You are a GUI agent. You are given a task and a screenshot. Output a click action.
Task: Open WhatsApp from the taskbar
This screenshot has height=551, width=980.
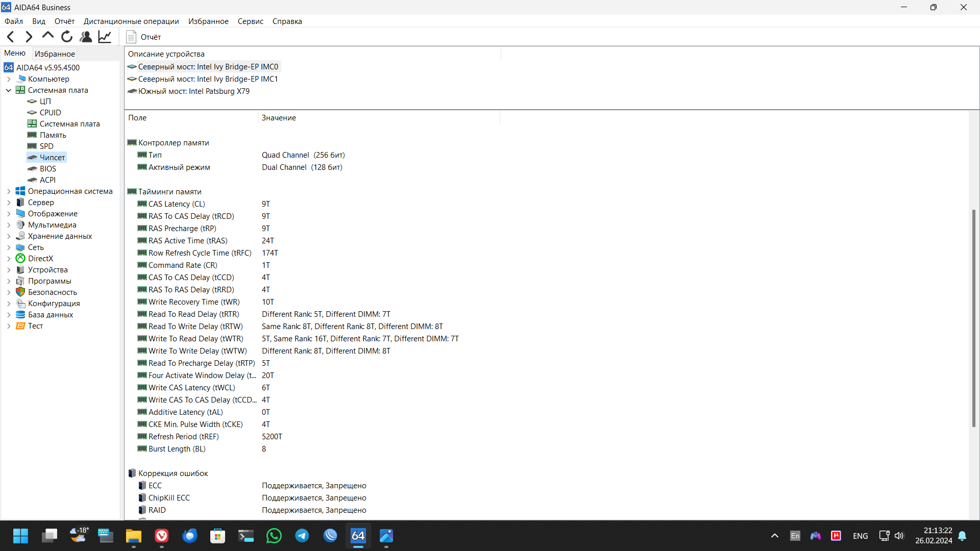274,536
